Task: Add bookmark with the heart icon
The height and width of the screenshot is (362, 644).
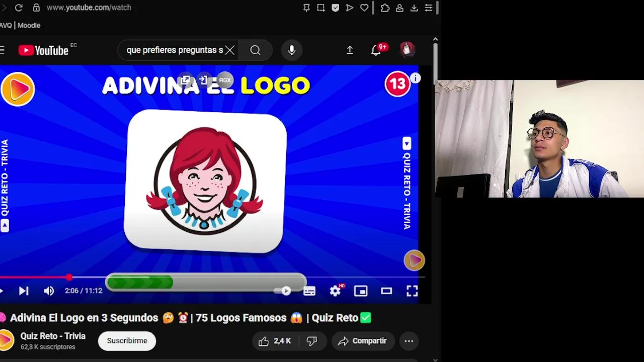Action: click(364, 8)
